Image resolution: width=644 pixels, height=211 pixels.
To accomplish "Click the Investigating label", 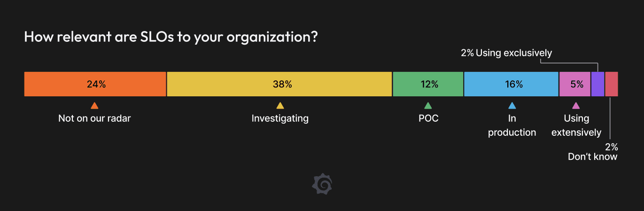I will point(280,118).
